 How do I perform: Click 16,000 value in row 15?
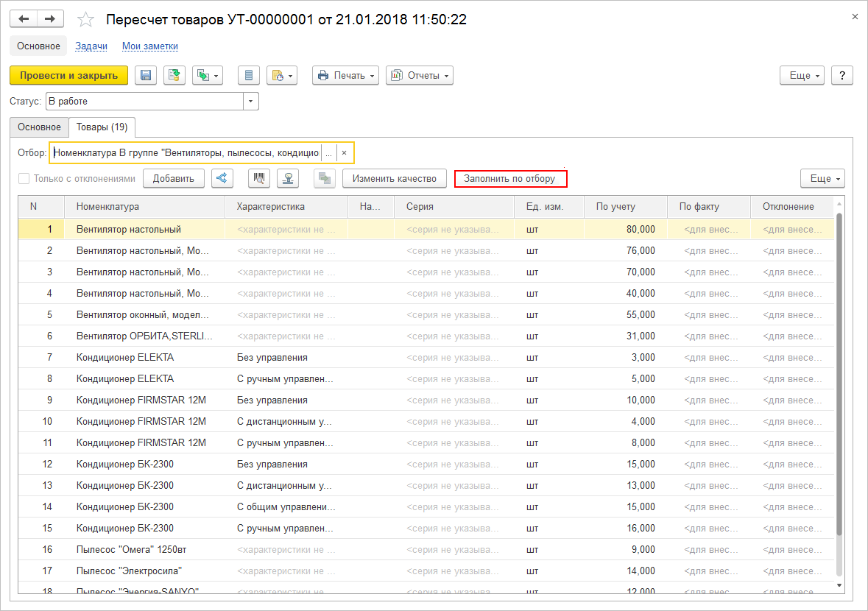pyautogui.click(x=641, y=529)
